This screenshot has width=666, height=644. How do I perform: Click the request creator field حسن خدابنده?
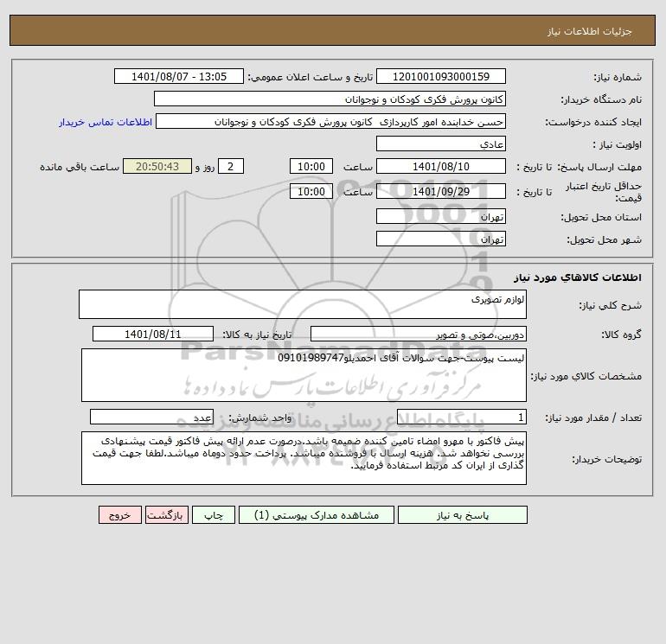(x=331, y=121)
